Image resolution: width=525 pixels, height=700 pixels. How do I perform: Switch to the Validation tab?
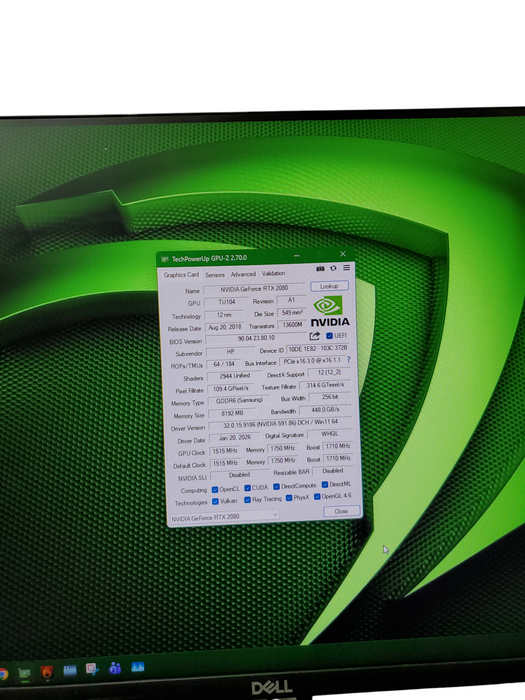273,273
